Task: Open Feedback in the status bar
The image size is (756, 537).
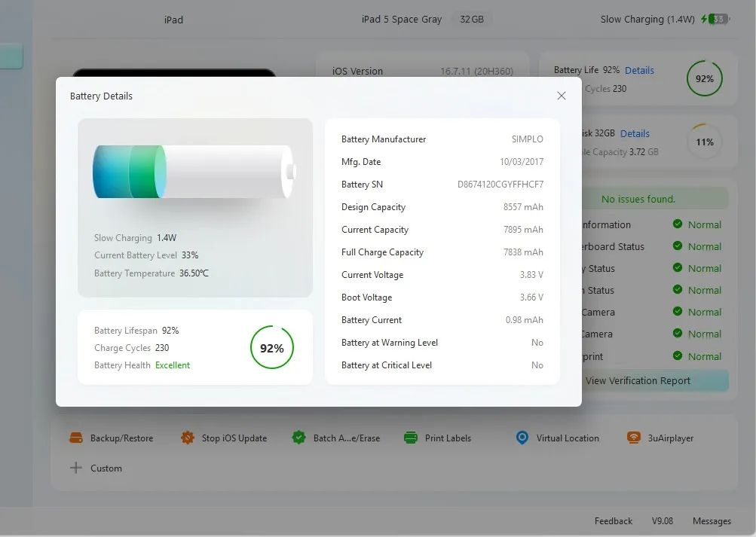Action: (x=614, y=521)
